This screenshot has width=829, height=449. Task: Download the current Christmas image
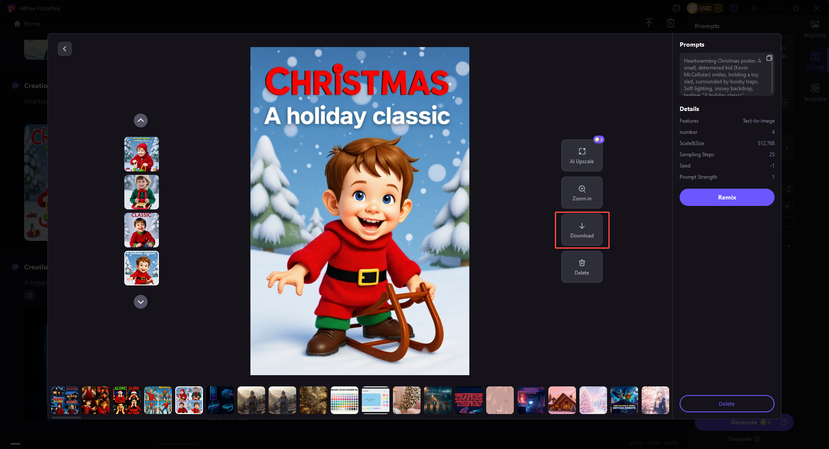pyautogui.click(x=582, y=230)
